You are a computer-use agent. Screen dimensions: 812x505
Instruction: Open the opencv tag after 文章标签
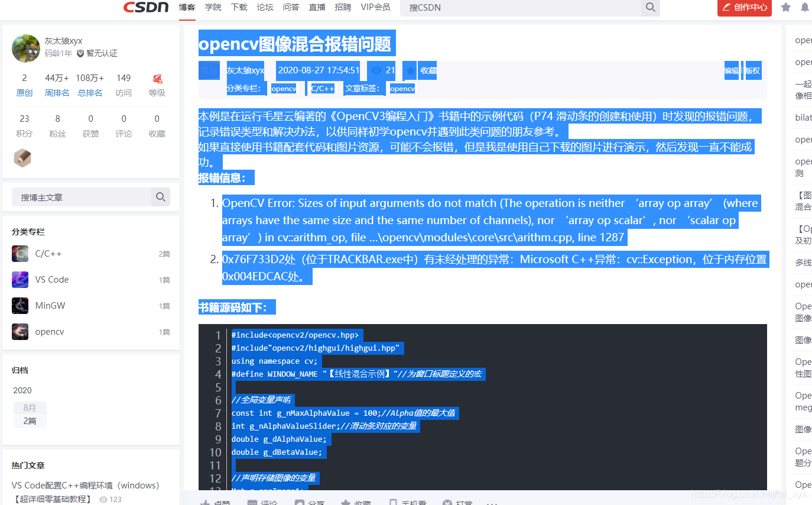(402, 89)
